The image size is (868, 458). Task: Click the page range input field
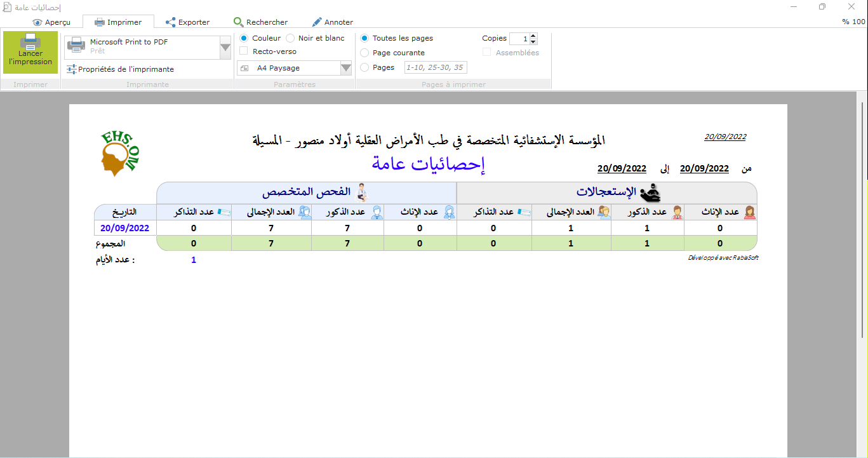(x=435, y=67)
